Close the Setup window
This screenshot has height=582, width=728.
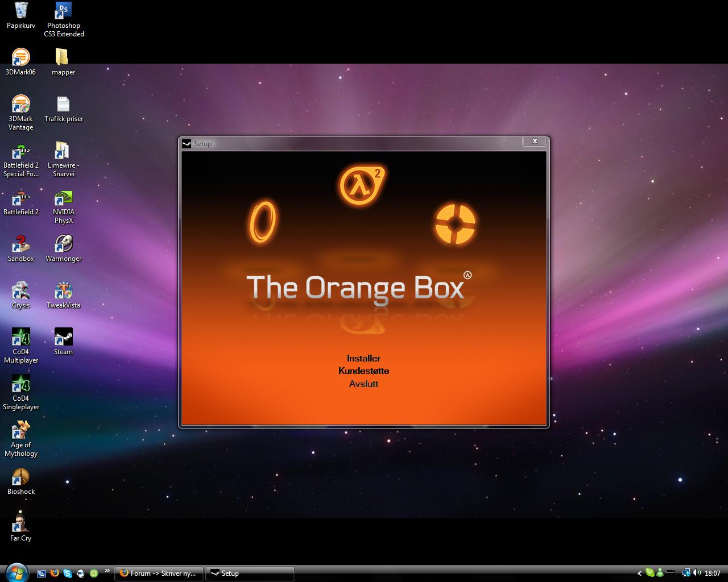point(535,141)
